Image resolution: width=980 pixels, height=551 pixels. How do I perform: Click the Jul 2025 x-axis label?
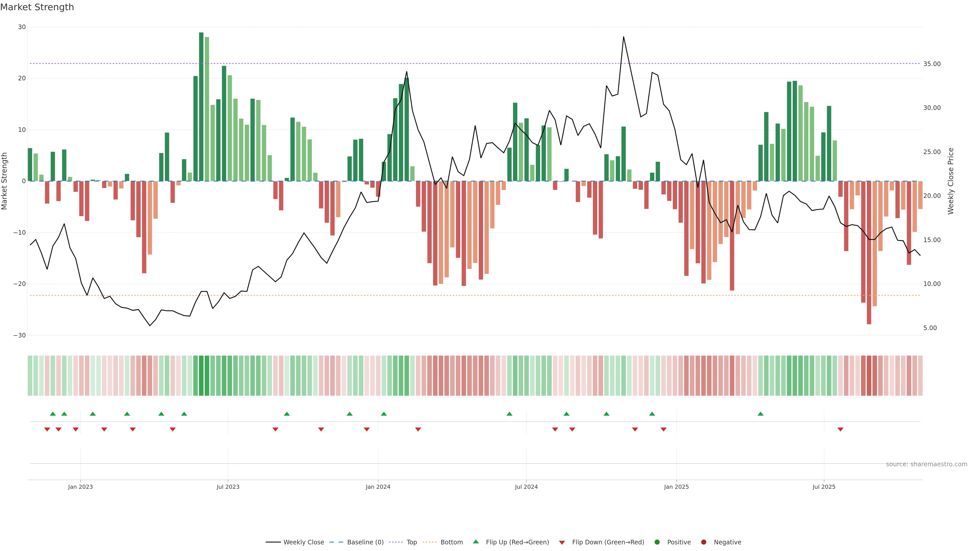(x=824, y=487)
